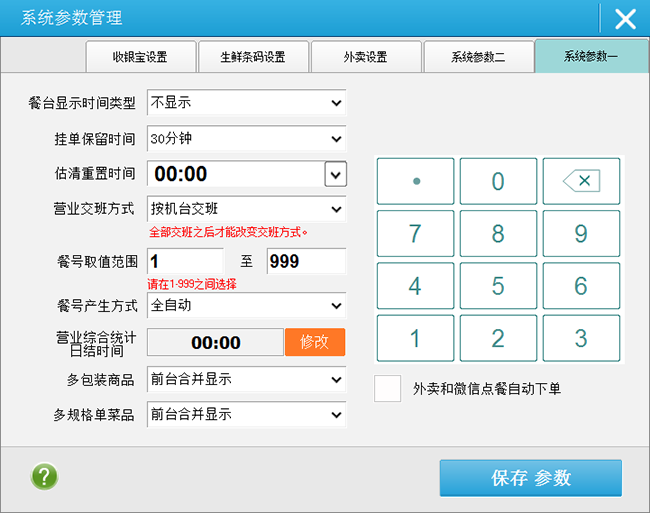The image size is (650, 513).
Task: Open the 餐台显示时间类型 dropdown
Action: (246, 103)
